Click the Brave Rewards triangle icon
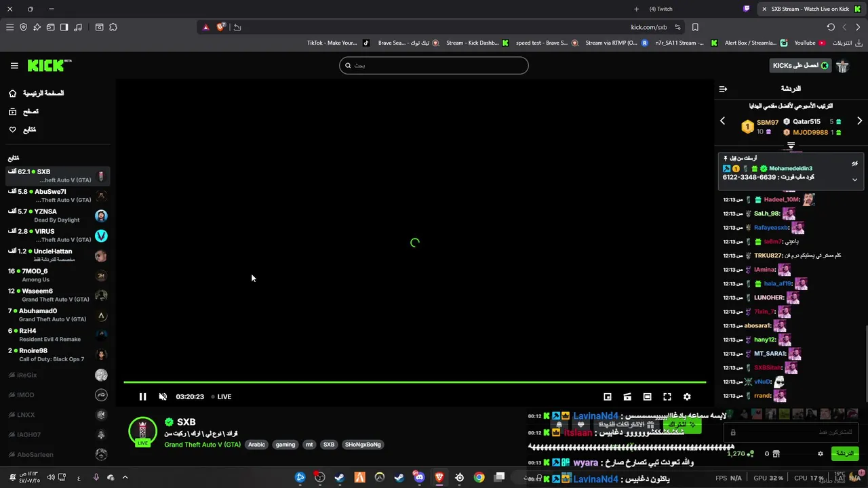Screen dimensions: 868x488 click(206, 27)
